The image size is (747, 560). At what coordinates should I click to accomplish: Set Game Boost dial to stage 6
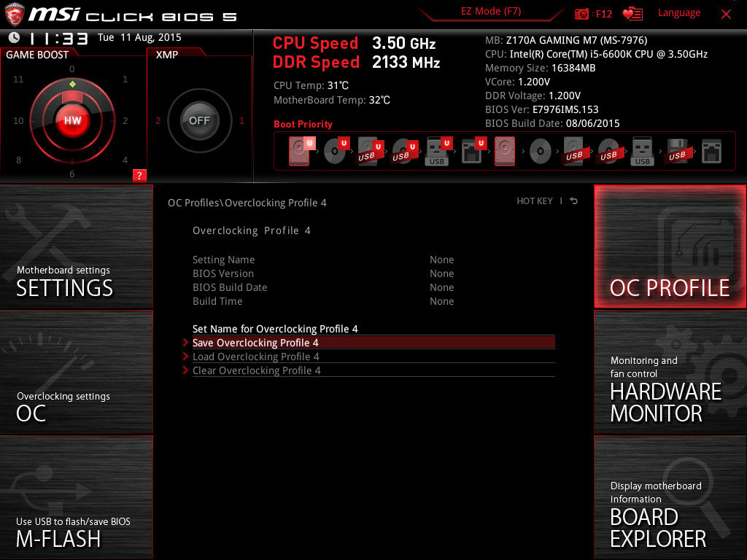pos(72,174)
